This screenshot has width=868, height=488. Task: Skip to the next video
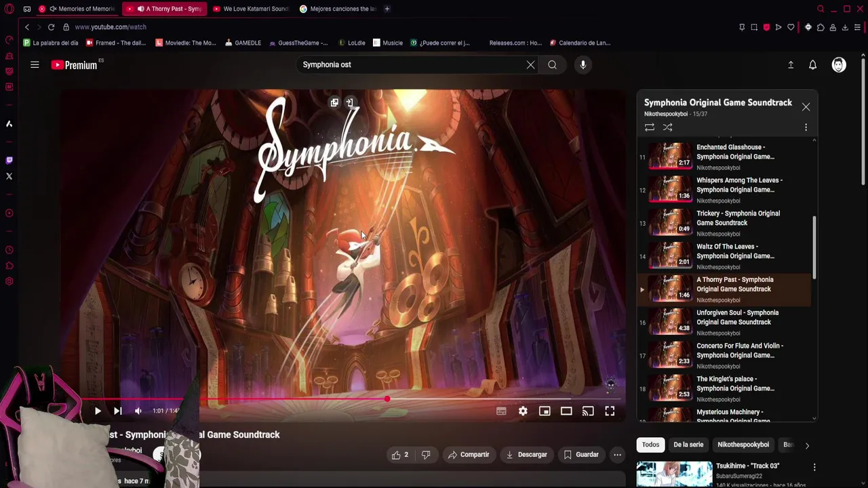[x=117, y=411]
